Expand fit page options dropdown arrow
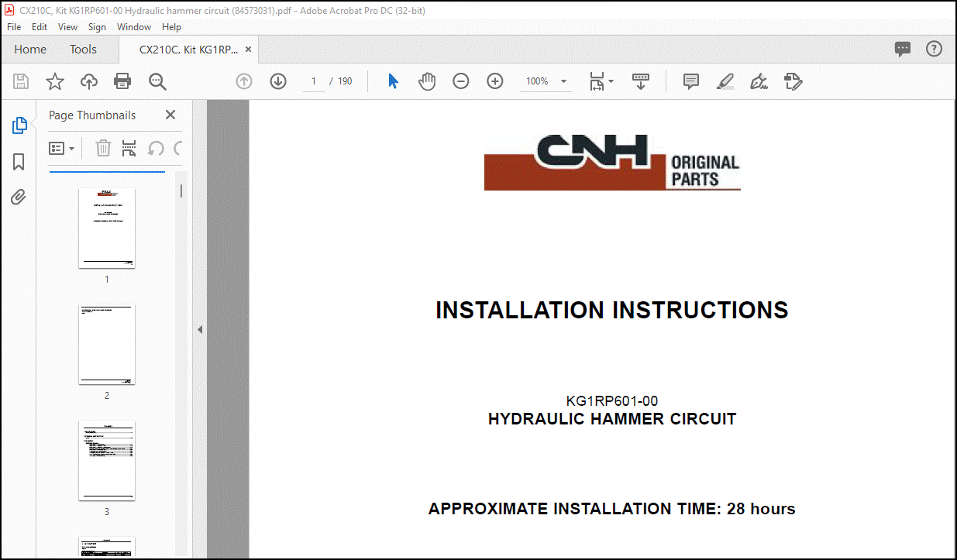This screenshot has width=957, height=560. click(x=611, y=81)
